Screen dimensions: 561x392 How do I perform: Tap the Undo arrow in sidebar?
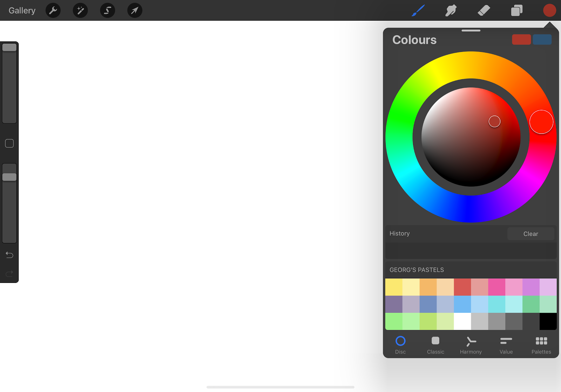click(x=9, y=255)
